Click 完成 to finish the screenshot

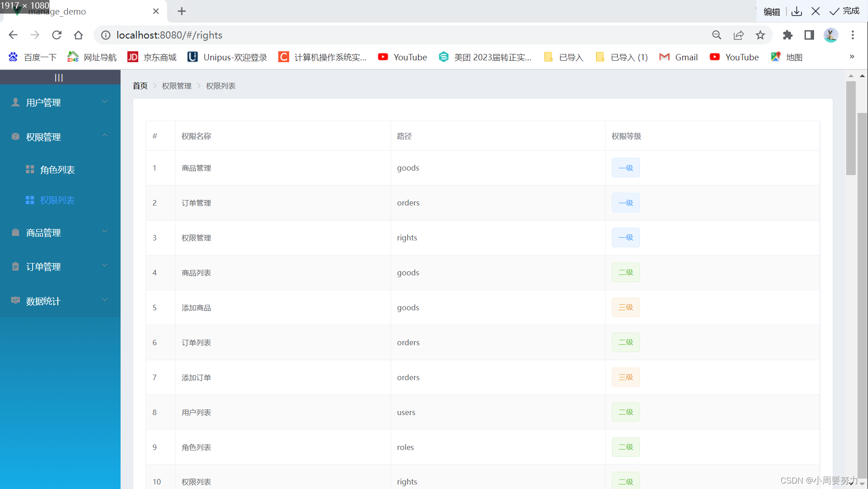tap(844, 11)
